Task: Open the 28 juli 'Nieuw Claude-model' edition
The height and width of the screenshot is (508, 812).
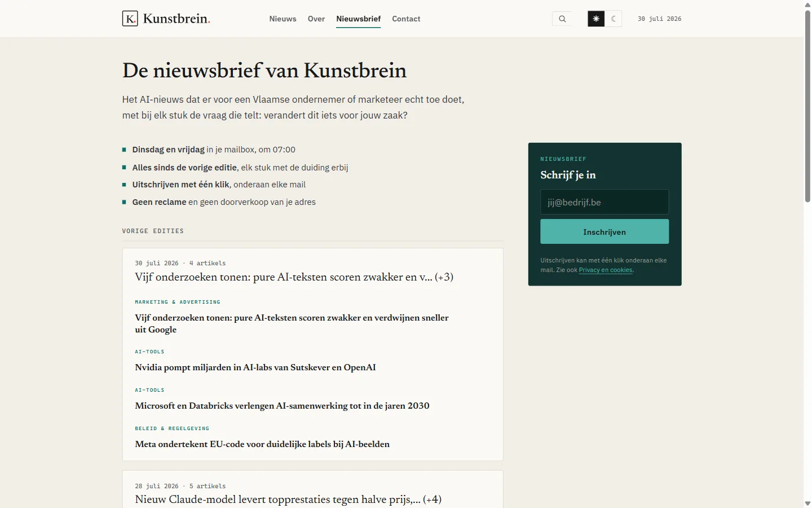Action: coord(288,500)
